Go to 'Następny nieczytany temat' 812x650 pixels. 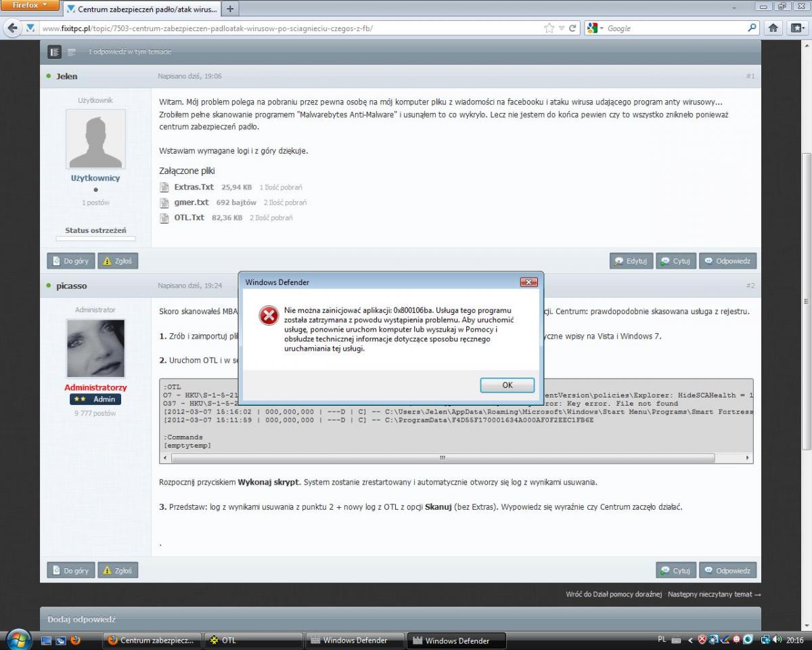[715, 594]
